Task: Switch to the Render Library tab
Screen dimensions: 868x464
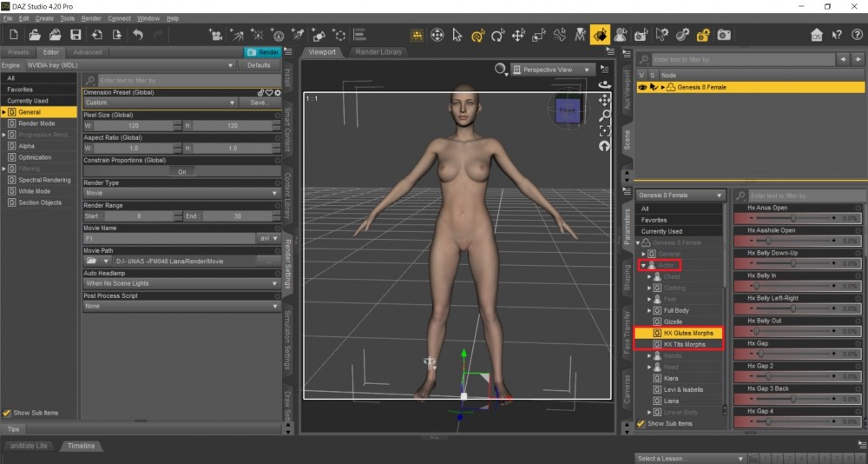Action: (x=378, y=52)
